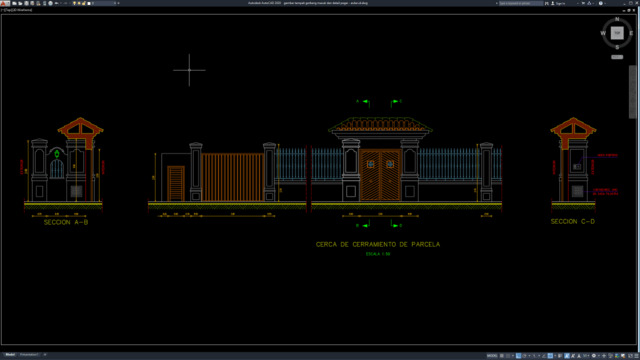Image resolution: width=640 pixels, height=360 pixels.
Task: Click the [-] viewport controls label
Action: point(3,10)
